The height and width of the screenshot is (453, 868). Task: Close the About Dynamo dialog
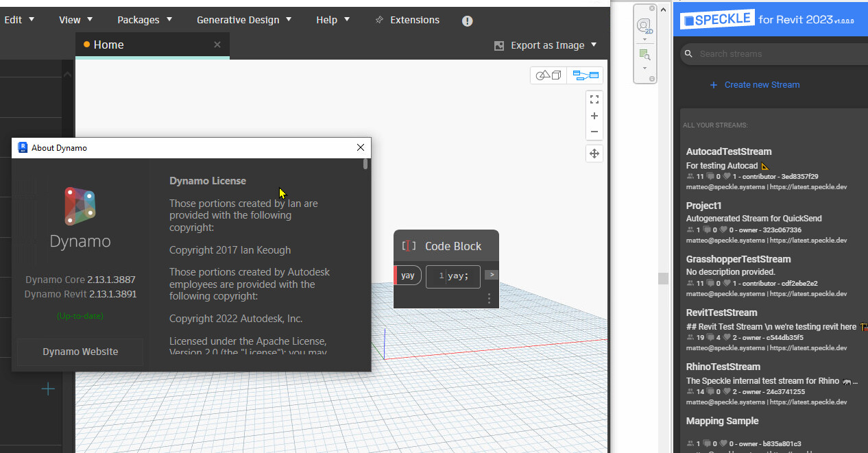(x=361, y=147)
